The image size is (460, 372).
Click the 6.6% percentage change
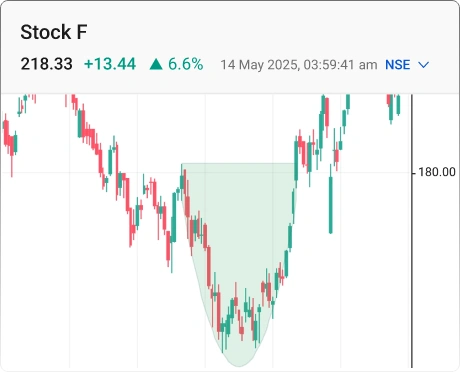[186, 64]
